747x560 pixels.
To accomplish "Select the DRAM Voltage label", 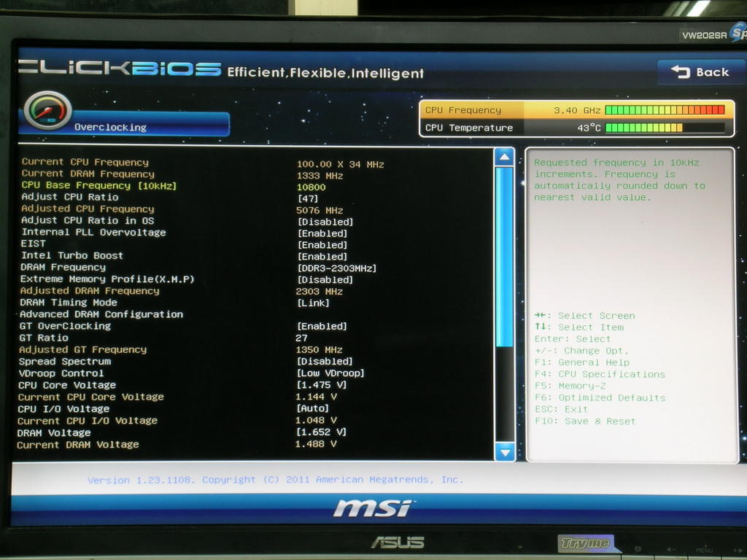I will 54,433.
